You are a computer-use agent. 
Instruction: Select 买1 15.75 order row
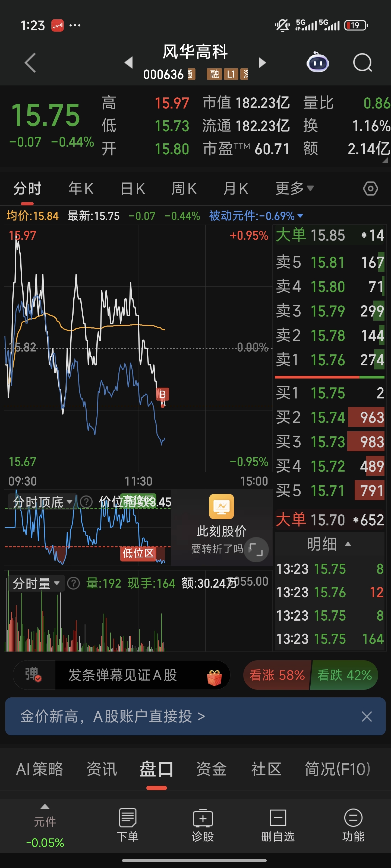[x=330, y=393]
